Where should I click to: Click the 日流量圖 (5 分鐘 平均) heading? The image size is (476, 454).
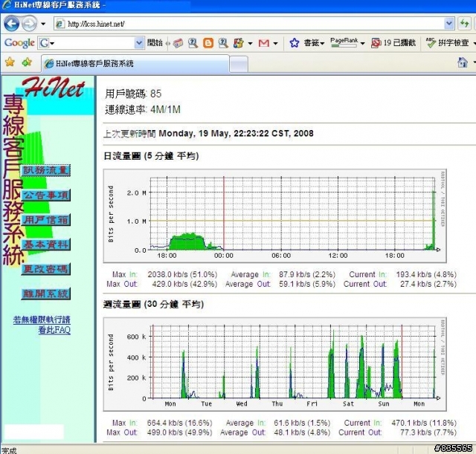click(x=151, y=156)
